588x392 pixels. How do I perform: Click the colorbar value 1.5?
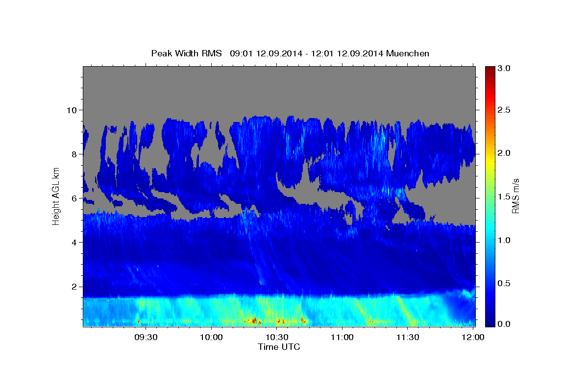pyautogui.click(x=505, y=196)
